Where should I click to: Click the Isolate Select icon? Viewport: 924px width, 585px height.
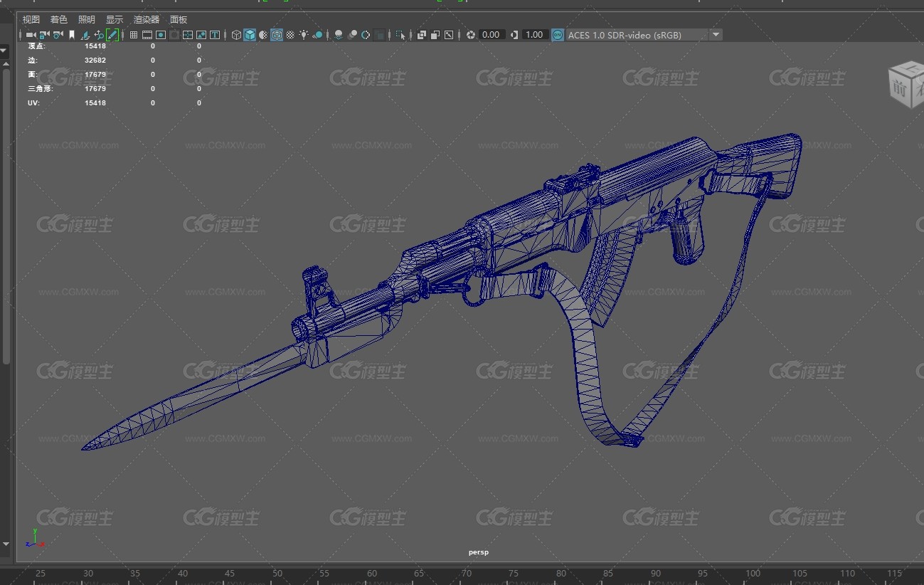tap(400, 34)
